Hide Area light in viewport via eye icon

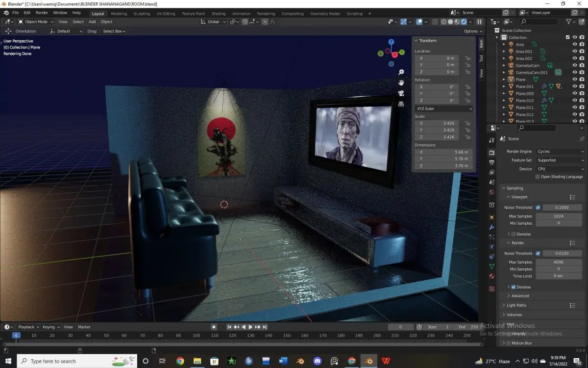tap(575, 44)
